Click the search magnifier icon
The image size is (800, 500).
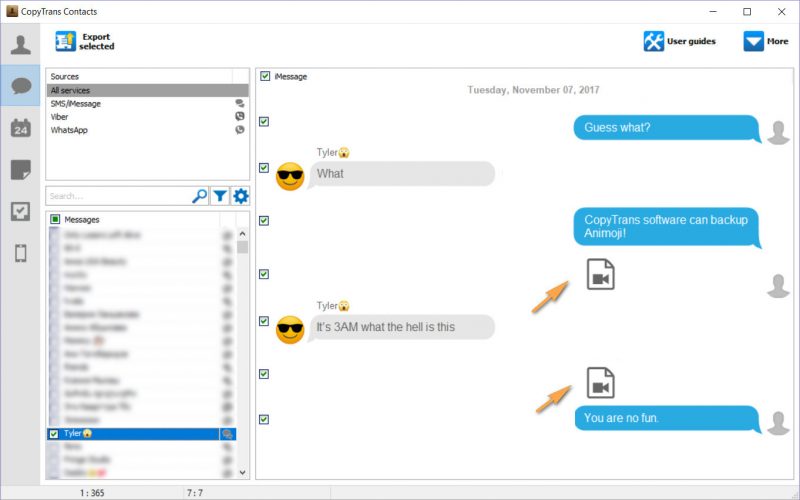click(x=199, y=196)
